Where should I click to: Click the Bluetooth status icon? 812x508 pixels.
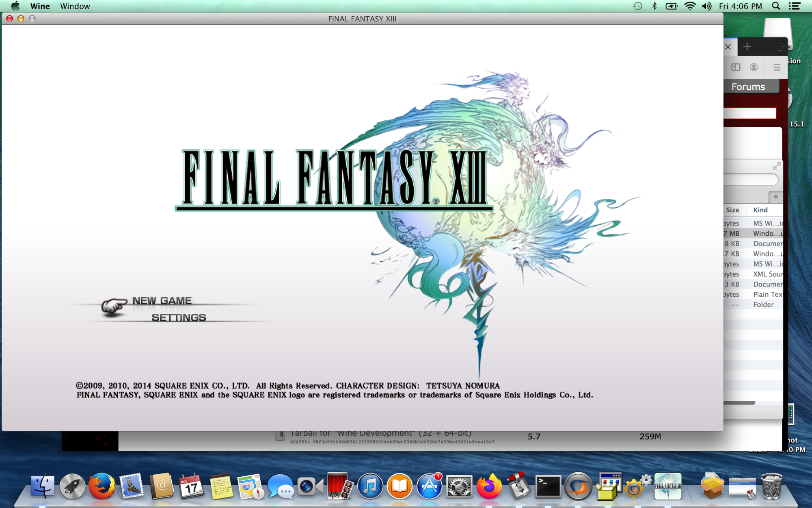654,6
